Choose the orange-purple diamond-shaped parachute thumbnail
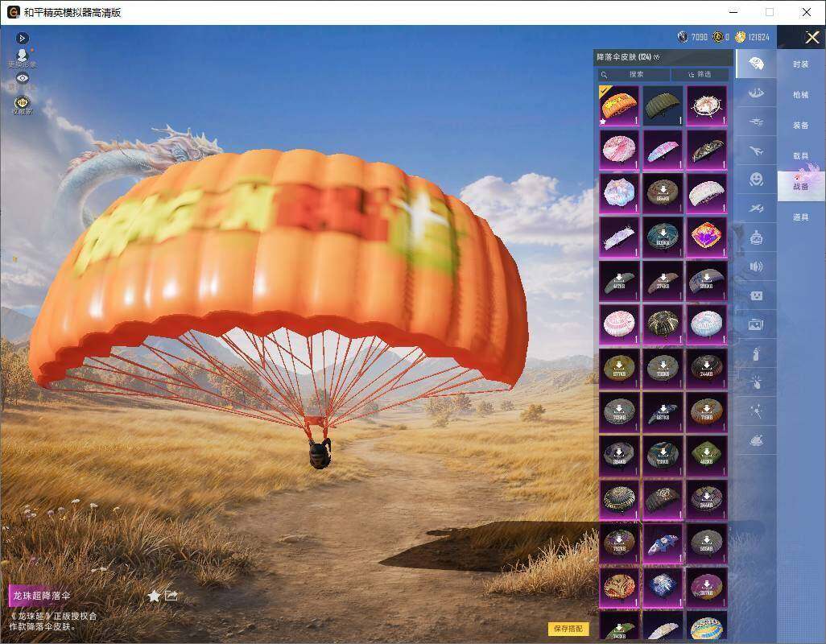826x644 pixels. click(706, 237)
